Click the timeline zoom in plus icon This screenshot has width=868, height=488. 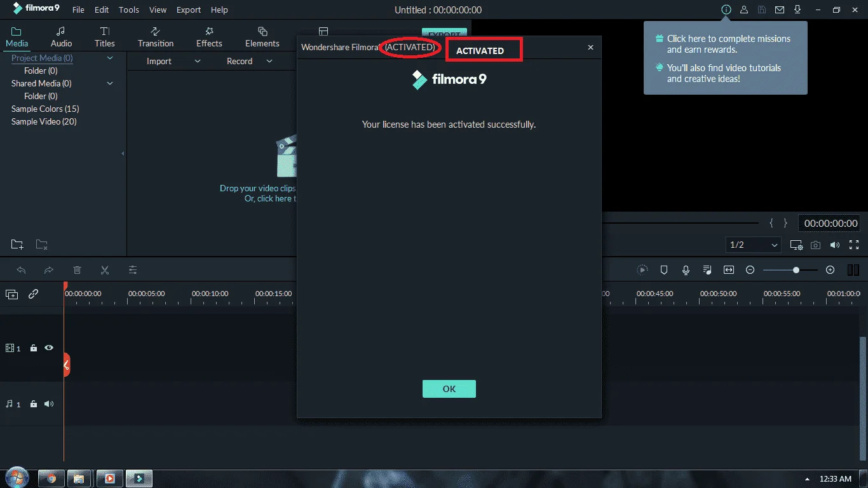(x=830, y=270)
